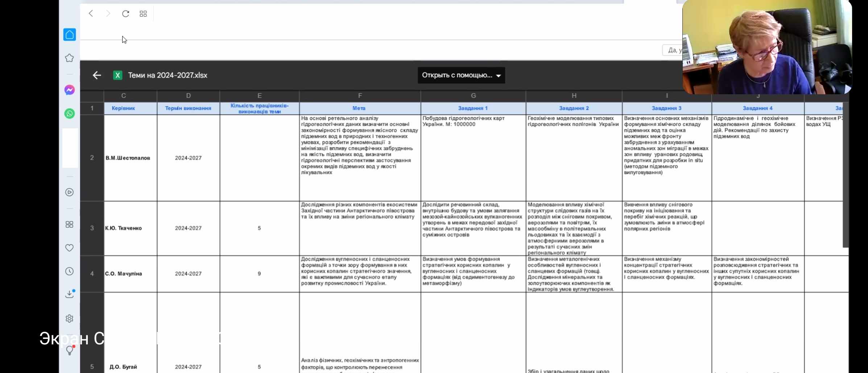The height and width of the screenshot is (373, 868).
Task: Open the history clock icon in the sidebar
Action: (70, 272)
